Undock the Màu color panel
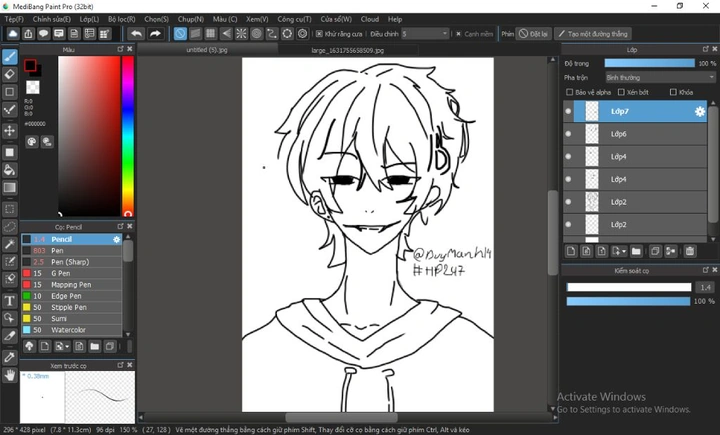Image resolution: width=720 pixels, height=435 pixels. (120, 49)
